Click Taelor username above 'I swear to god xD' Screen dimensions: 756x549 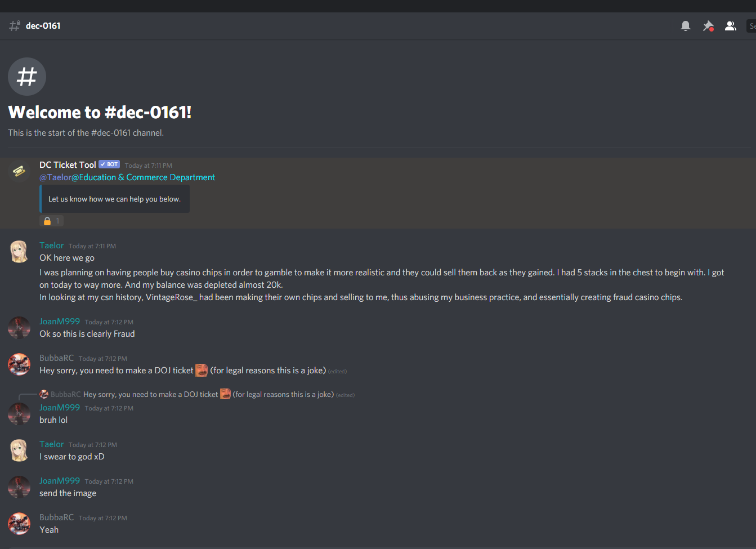point(52,444)
